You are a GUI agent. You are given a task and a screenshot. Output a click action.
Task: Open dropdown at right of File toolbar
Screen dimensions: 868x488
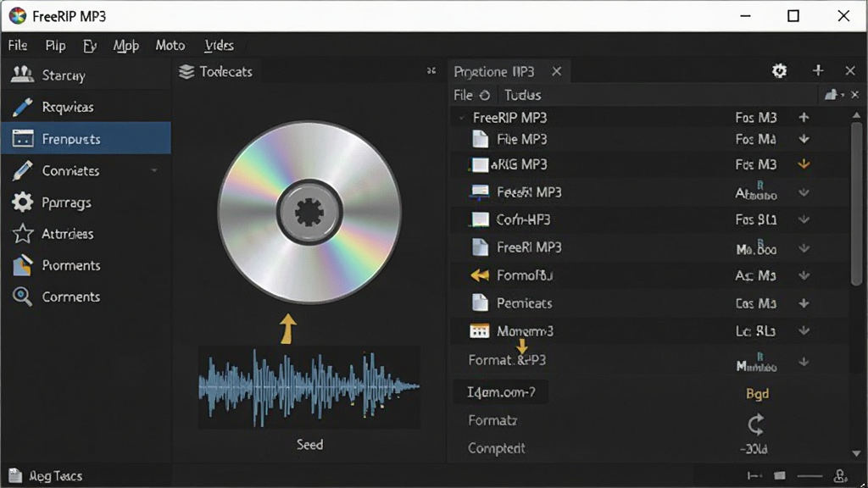coord(834,95)
